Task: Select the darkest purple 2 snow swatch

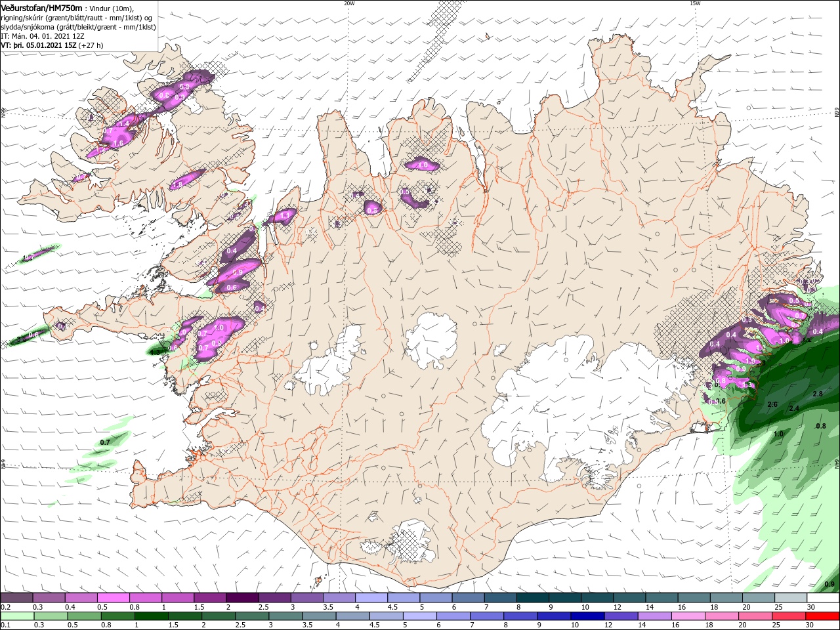Action: (242, 598)
